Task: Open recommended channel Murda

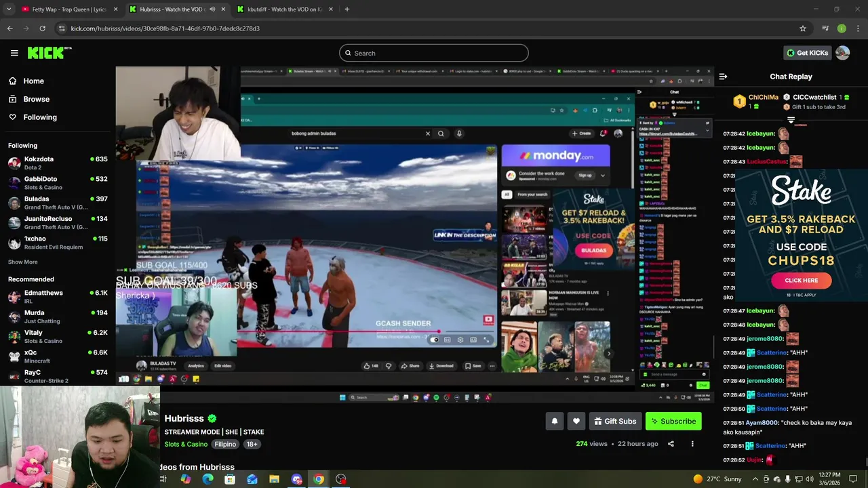Action: click(58, 317)
